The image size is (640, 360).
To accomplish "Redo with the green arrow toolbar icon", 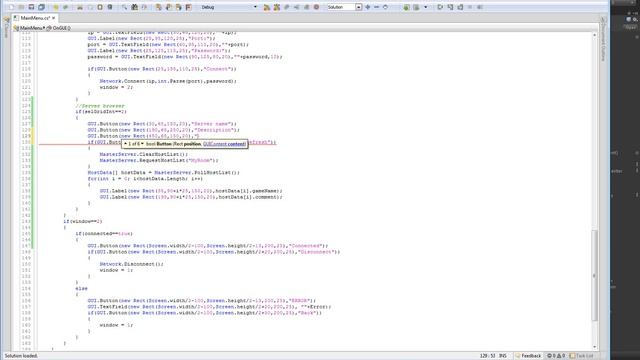I will pyautogui.click(x=65, y=7).
